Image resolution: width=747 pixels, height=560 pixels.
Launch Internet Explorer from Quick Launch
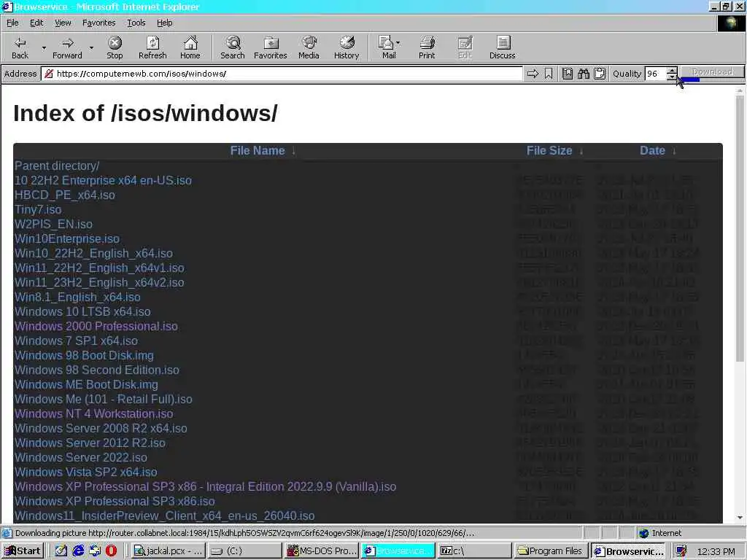pos(78,551)
